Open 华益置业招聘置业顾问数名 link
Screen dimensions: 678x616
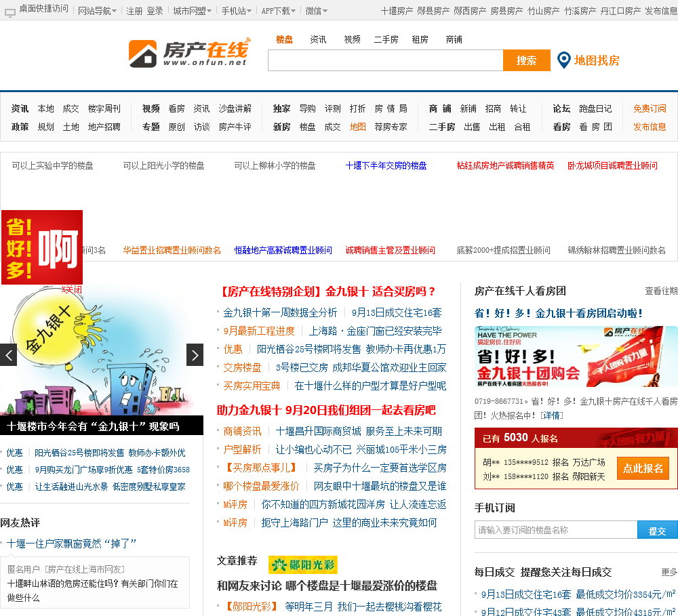(x=172, y=250)
